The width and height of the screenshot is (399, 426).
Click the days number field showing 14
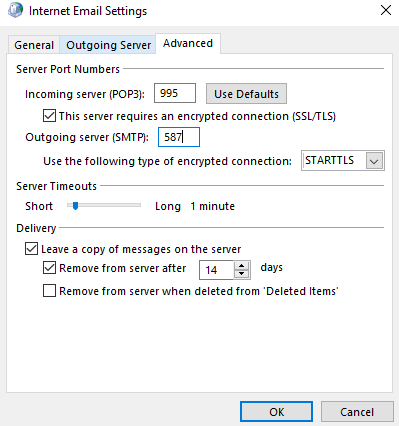coord(217,270)
